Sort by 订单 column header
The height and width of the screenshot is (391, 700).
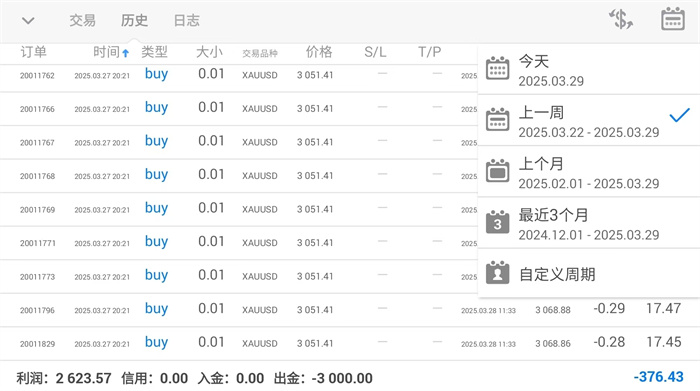[33, 52]
